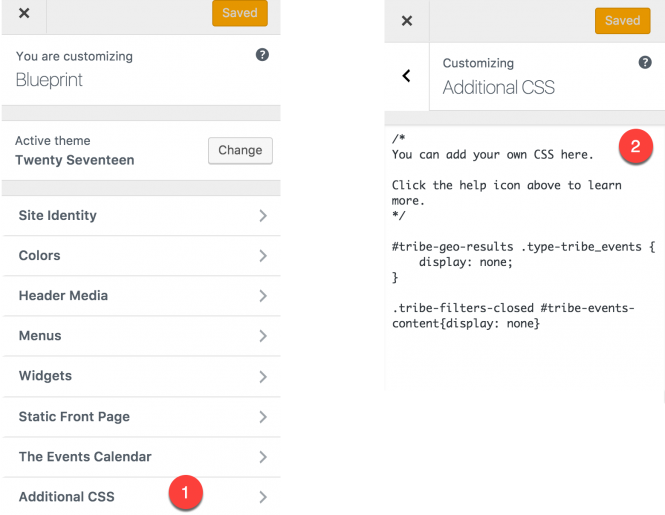665x515 pixels.
Task: Click the red annotation marker 2
Action: click(635, 147)
